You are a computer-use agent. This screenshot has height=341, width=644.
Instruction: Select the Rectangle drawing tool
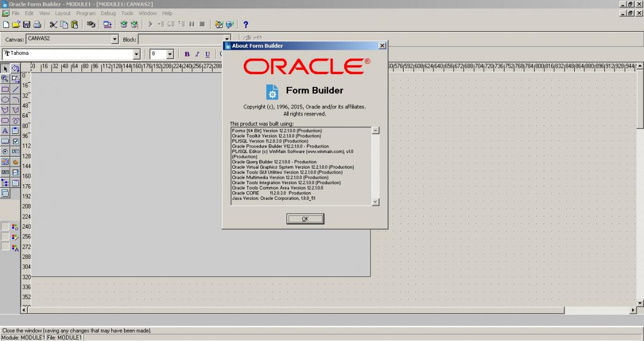tap(5, 89)
